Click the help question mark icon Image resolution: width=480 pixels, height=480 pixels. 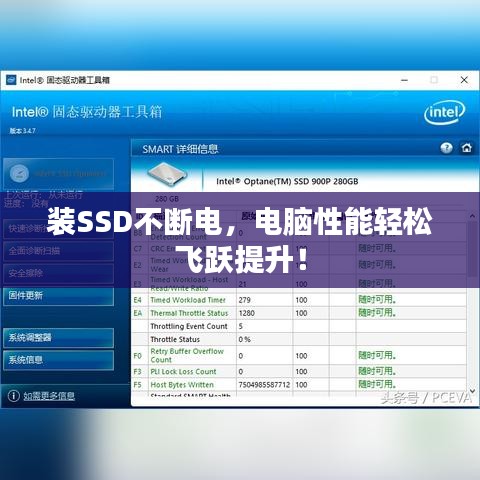(446, 147)
